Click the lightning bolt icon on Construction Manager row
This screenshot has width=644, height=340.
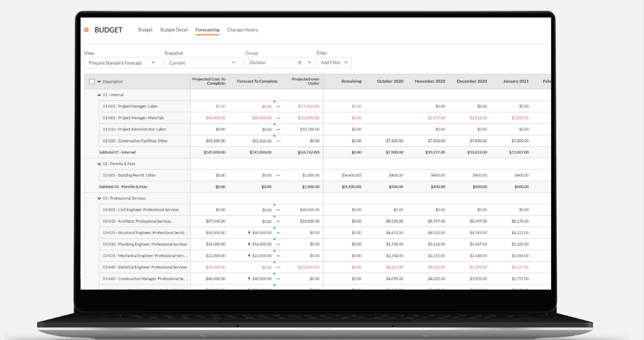pos(249,279)
